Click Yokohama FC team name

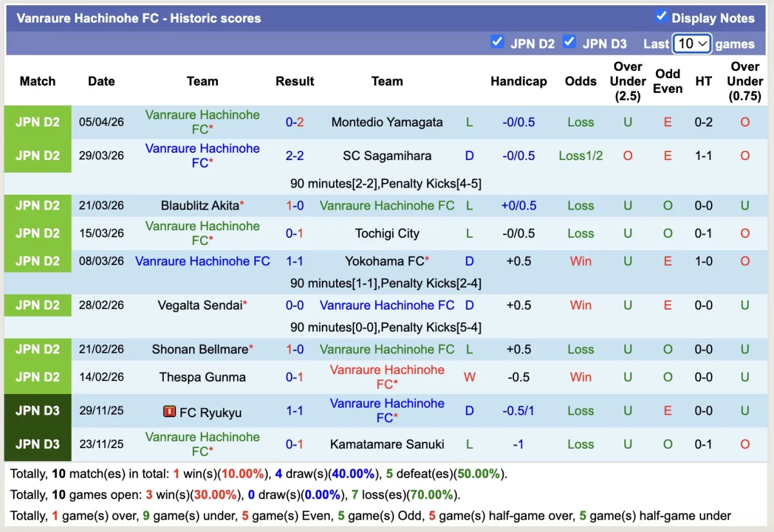[384, 261]
